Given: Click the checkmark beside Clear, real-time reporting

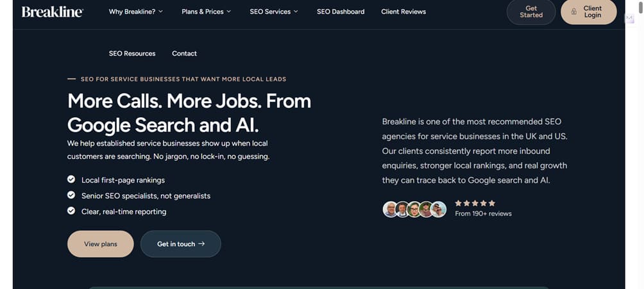Looking at the screenshot, I should (71, 211).
